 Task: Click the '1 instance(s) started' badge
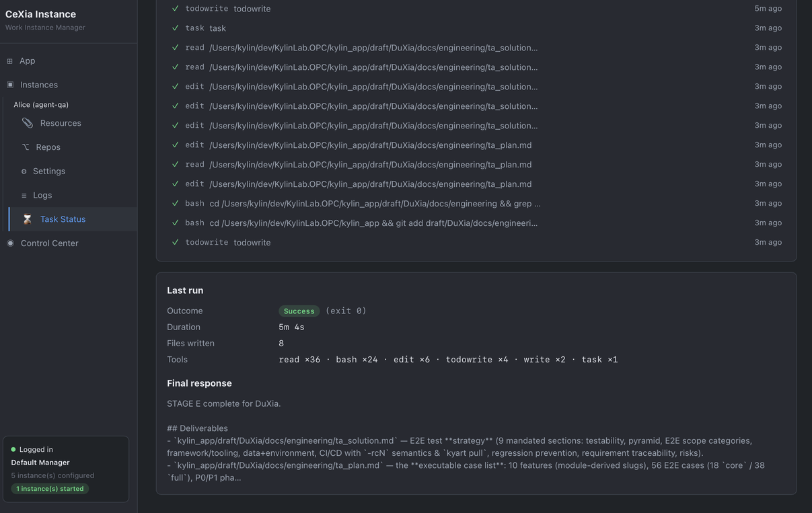[50, 489]
